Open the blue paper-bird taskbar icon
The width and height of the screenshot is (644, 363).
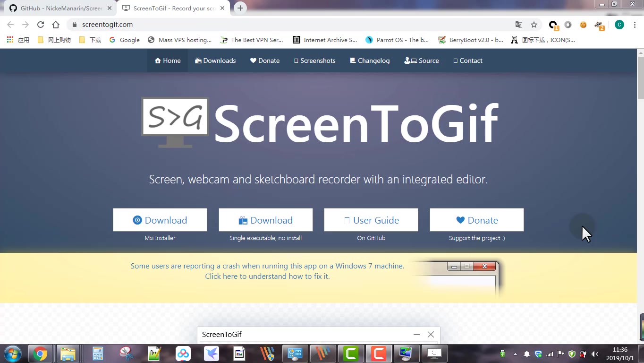[x=211, y=354]
